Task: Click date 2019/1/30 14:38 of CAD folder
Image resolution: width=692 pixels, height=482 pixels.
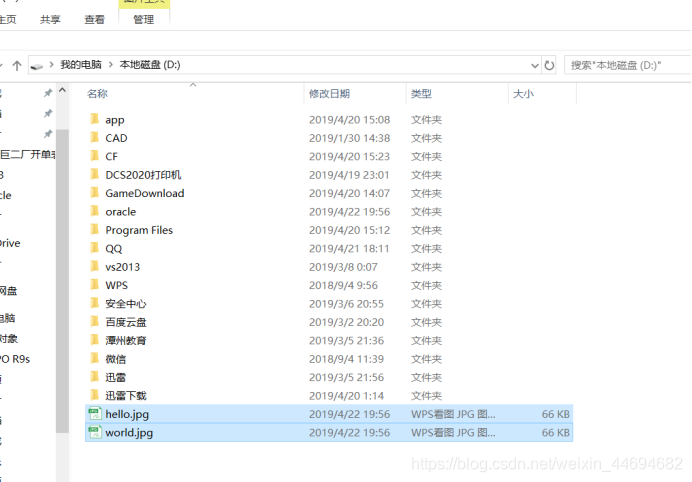Action: pyautogui.click(x=350, y=138)
